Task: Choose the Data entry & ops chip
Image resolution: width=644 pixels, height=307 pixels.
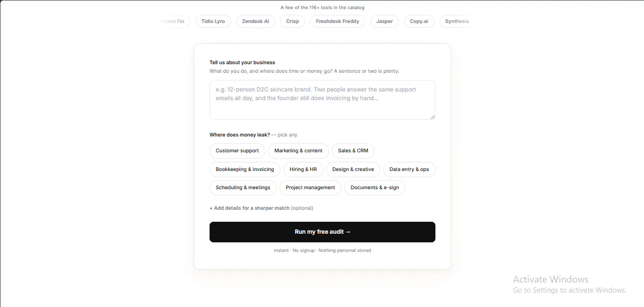Action: (409, 170)
